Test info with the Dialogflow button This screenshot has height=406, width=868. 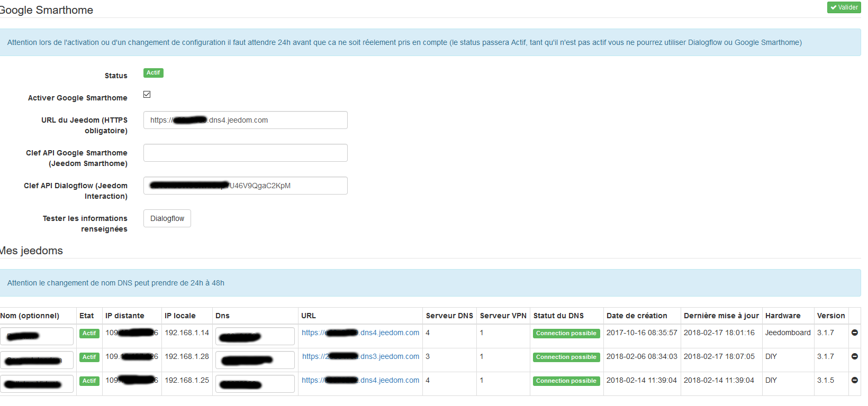click(167, 218)
